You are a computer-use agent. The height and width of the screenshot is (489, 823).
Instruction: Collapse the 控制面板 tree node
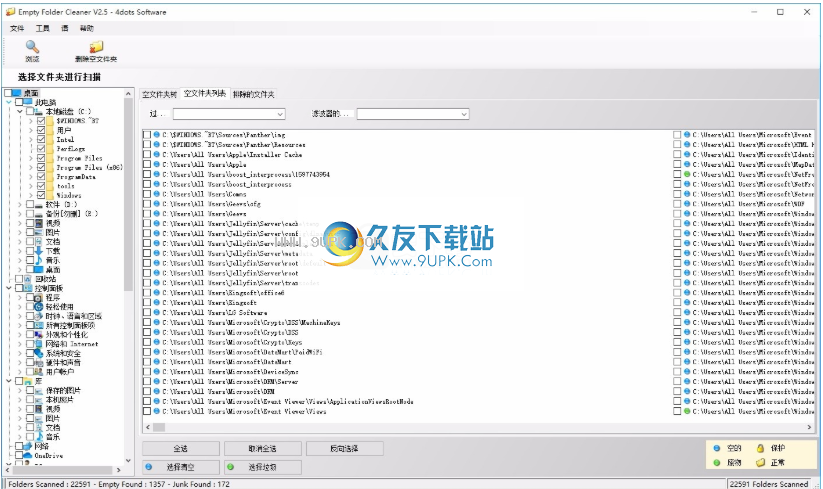click(9, 288)
